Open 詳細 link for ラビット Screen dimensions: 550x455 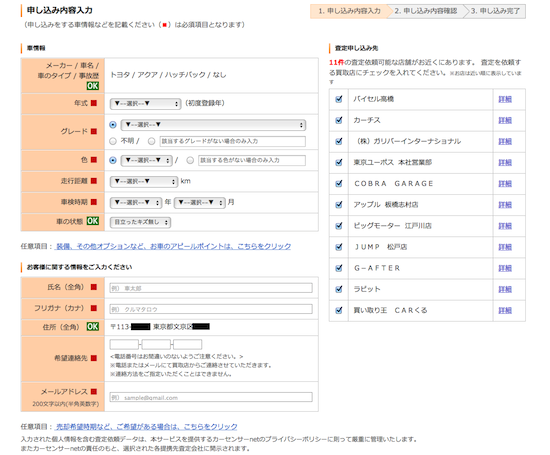pyautogui.click(x=505, y=289)
